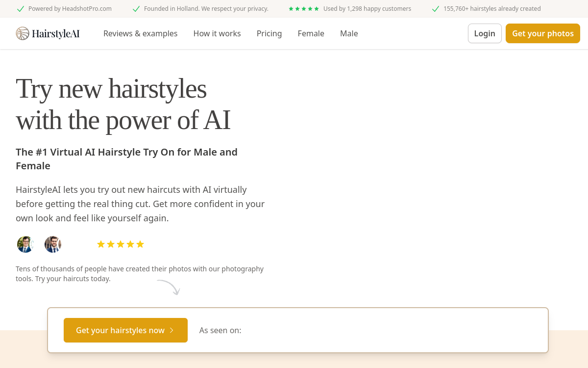Click the "Login" button

(485, 33)
